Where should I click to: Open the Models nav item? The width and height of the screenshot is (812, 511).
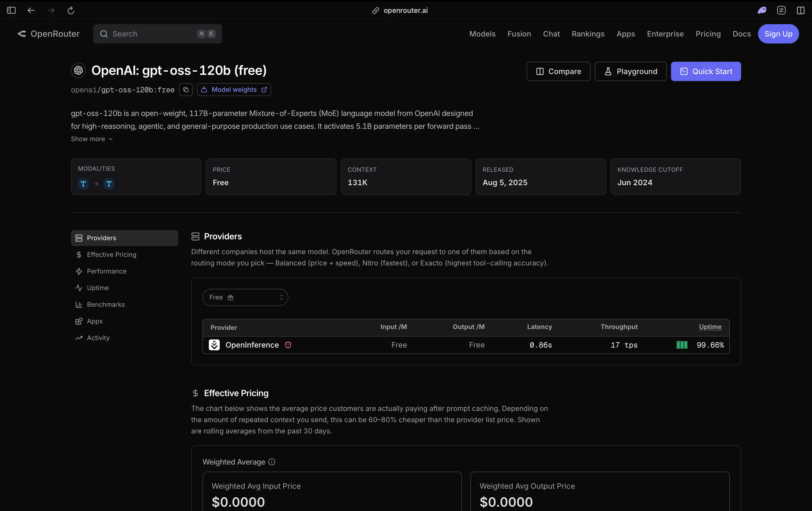tap(482, 34)
